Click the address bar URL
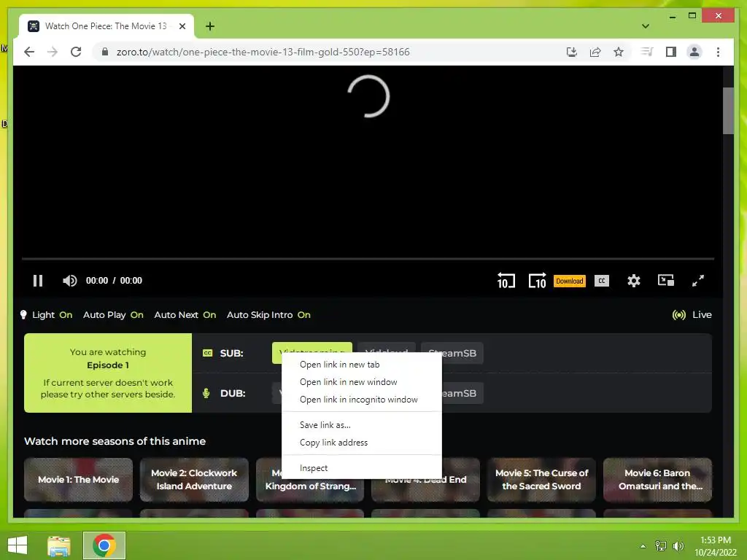Viewport: 747px width, 560px height. coord(263,52)
